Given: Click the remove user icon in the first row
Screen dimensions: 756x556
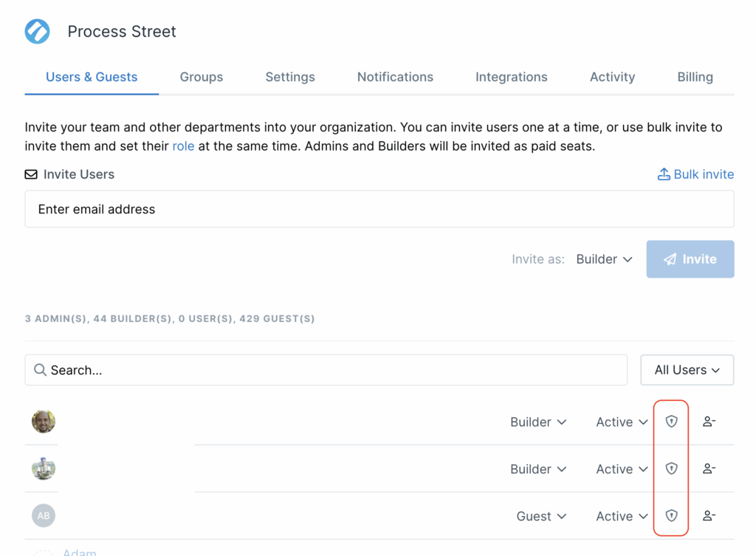Looking at the screenshot, I should tap(709, 422).
